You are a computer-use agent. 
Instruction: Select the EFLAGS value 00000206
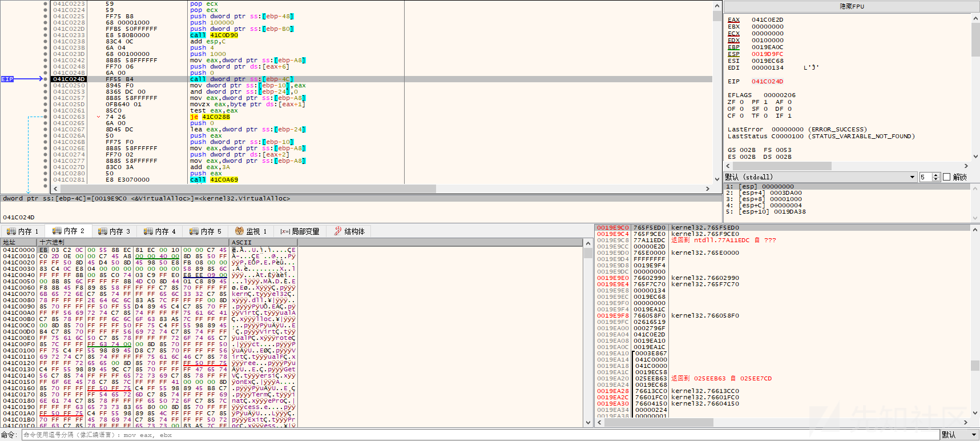point(779,95)
